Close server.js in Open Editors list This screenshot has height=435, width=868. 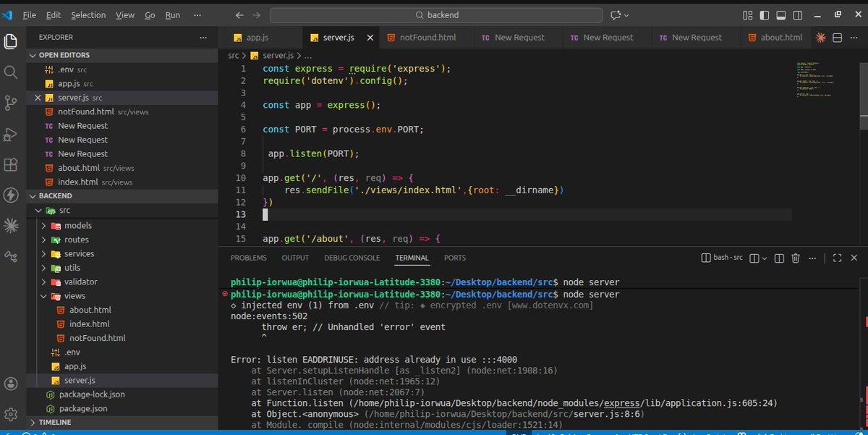(38, 98)
